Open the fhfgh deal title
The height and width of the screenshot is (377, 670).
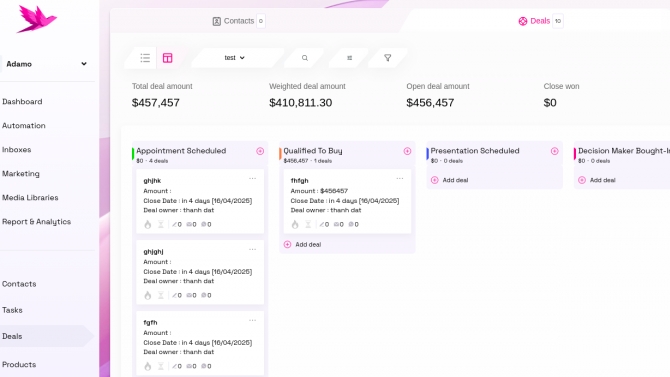[x=300, y=181]
